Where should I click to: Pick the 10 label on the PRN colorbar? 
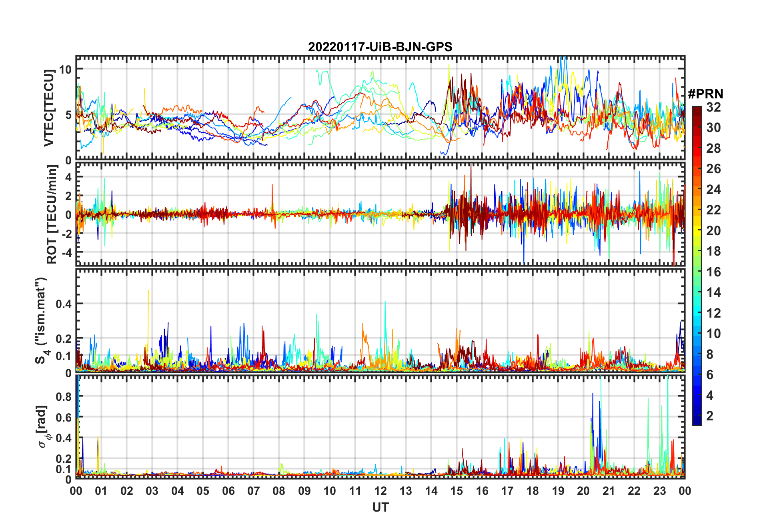713,334
